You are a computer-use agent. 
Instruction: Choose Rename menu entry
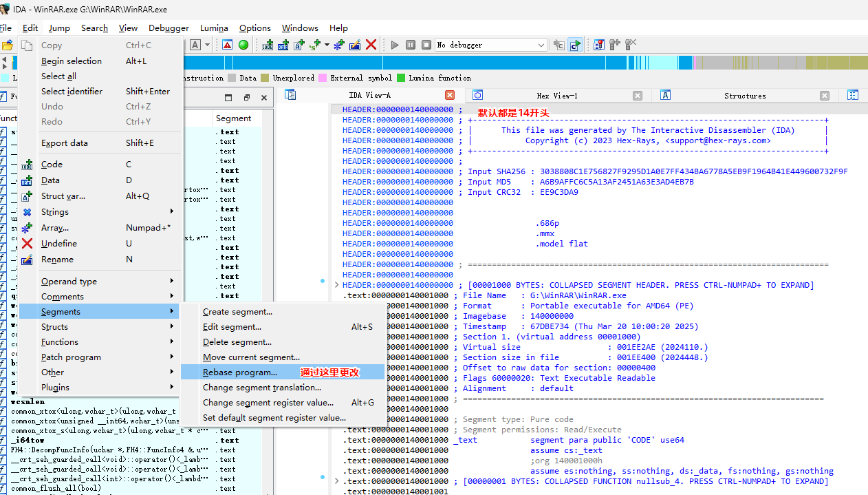pyautogui.click(x=100, y=260)
